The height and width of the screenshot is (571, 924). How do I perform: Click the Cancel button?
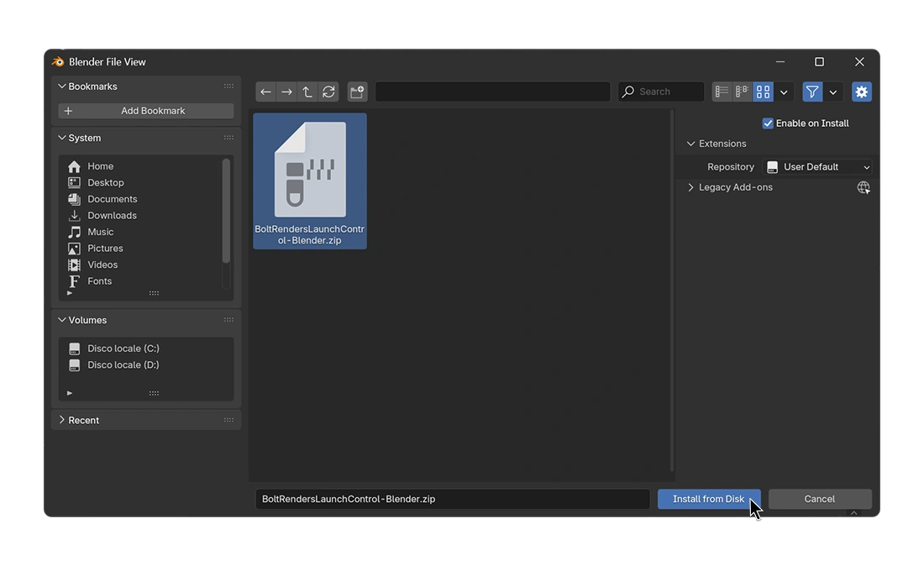820,500
